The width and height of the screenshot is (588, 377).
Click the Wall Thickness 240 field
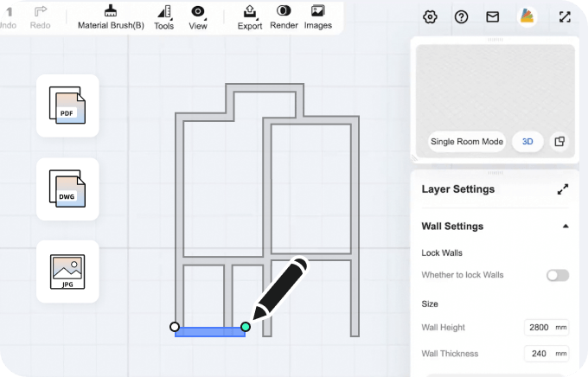tap(546, 354)
